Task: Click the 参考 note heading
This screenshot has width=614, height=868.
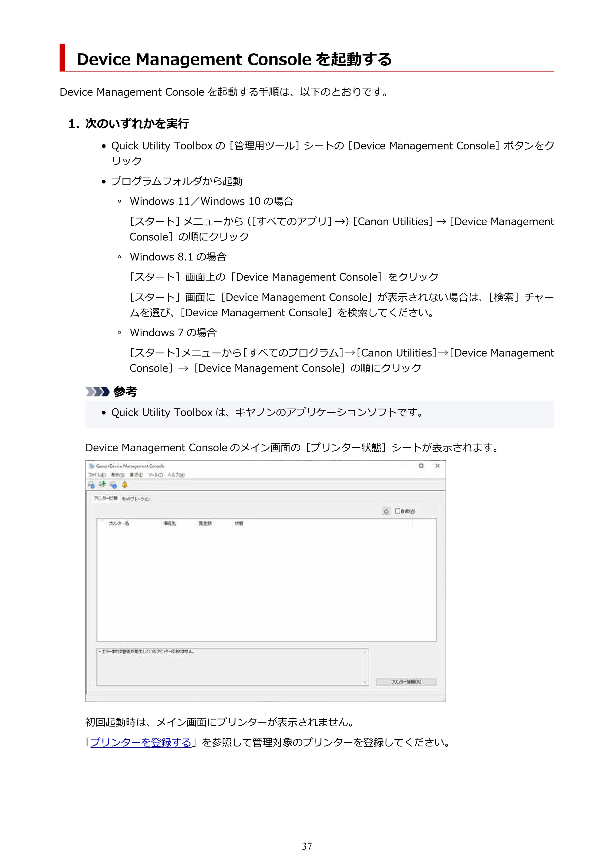Action: [x=125, y=392]
